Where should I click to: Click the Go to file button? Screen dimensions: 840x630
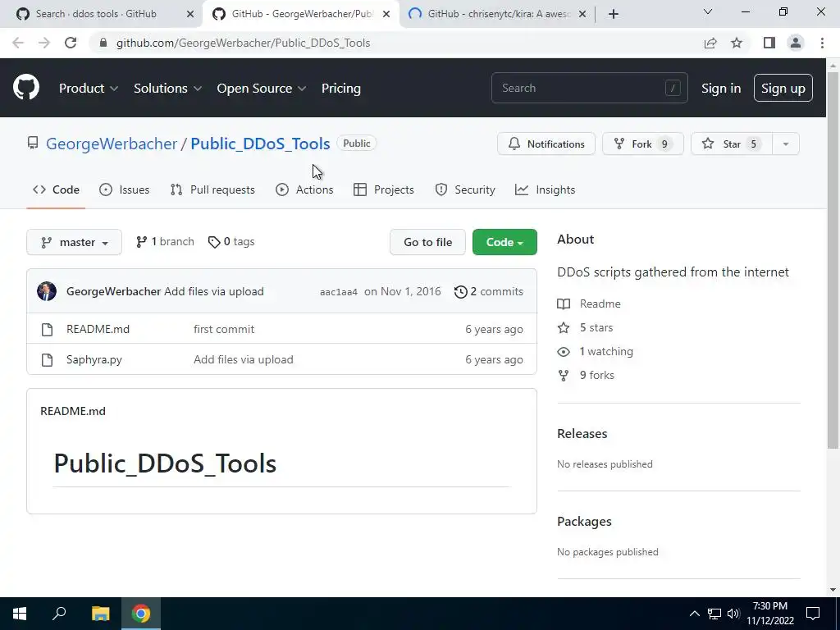(x=427, y=242)
